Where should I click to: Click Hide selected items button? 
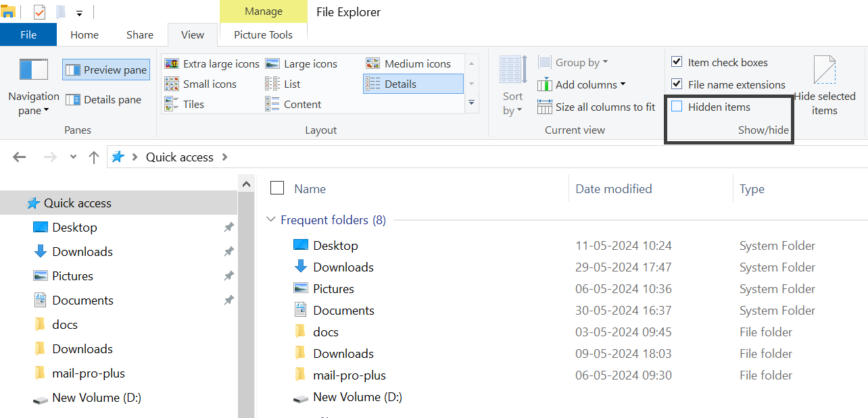(x=825, y=86)
